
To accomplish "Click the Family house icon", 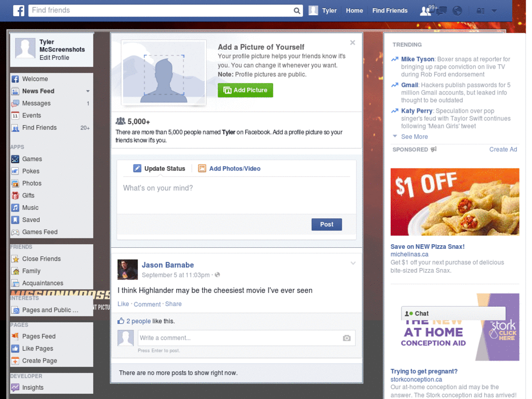I will pos(15,271).
